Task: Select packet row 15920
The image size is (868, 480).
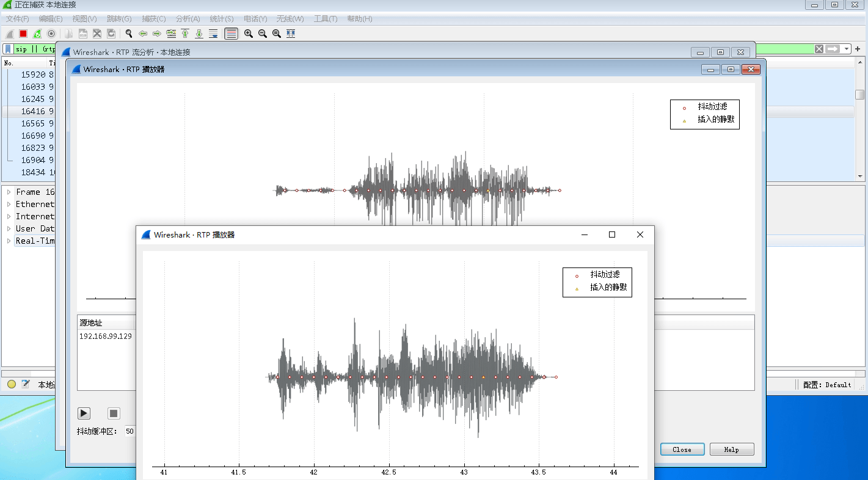Action: click(x=29, y=75)
